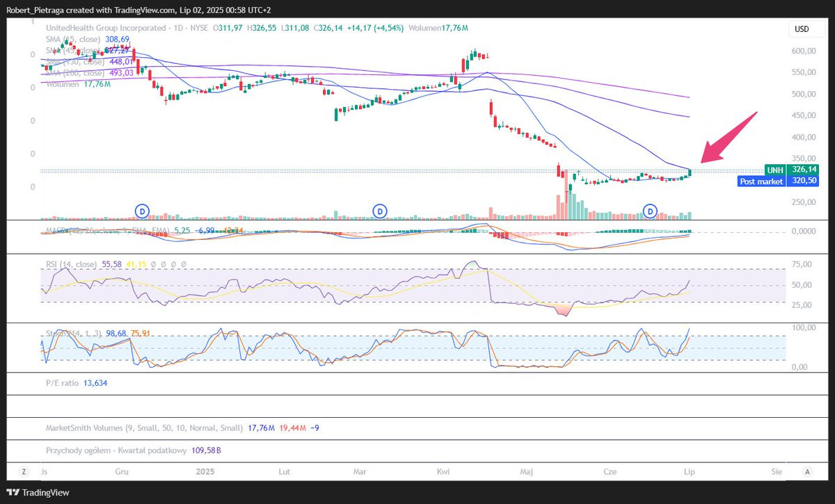Click the Gru label on the time axis

point(122,471)
